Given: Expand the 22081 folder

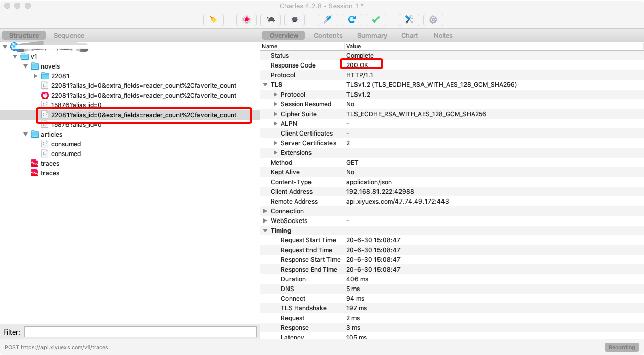Looking at the screenshot, I should [36, 76].
